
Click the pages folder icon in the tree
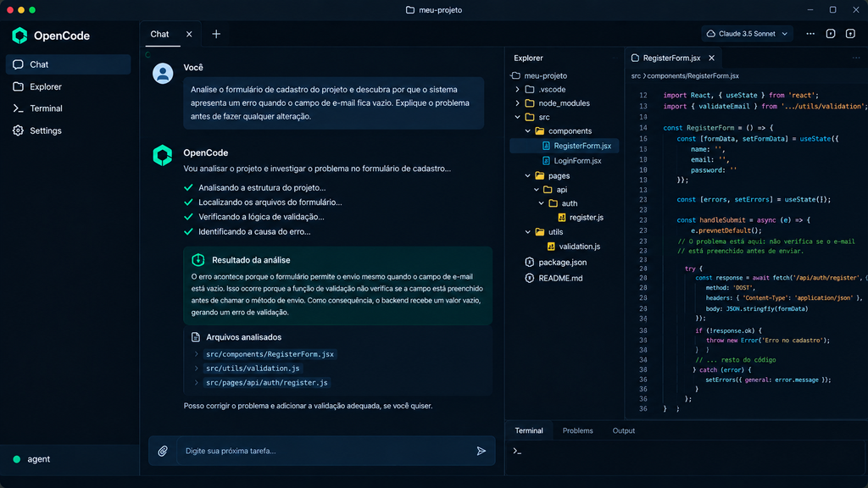pos(540,176)
